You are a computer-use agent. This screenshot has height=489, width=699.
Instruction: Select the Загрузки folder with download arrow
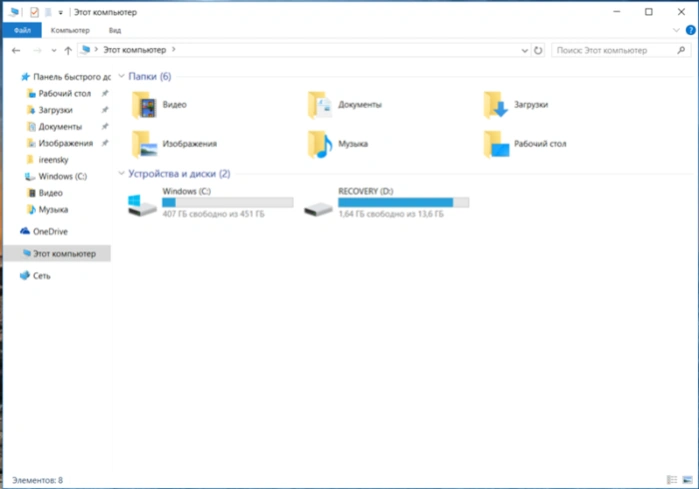[496, 105]
